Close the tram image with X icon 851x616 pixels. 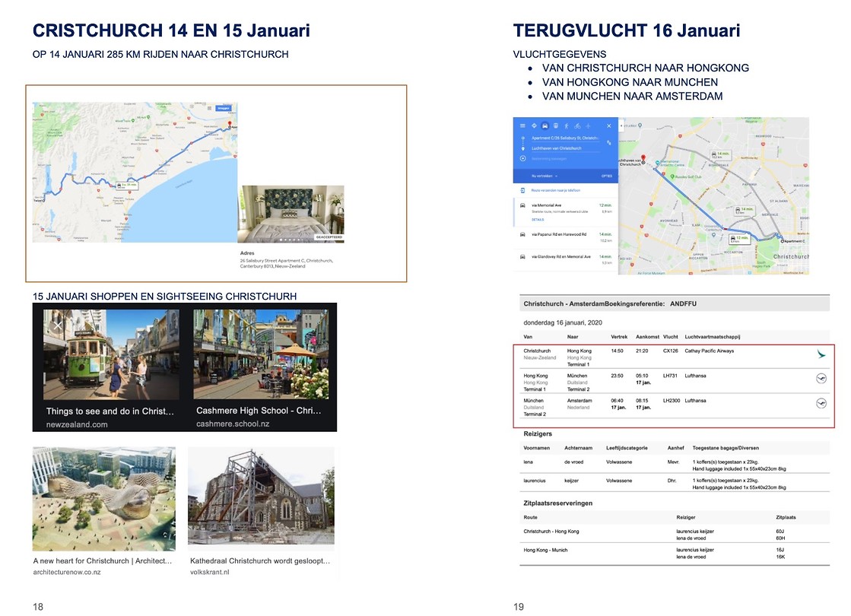[x=58, y=325]
